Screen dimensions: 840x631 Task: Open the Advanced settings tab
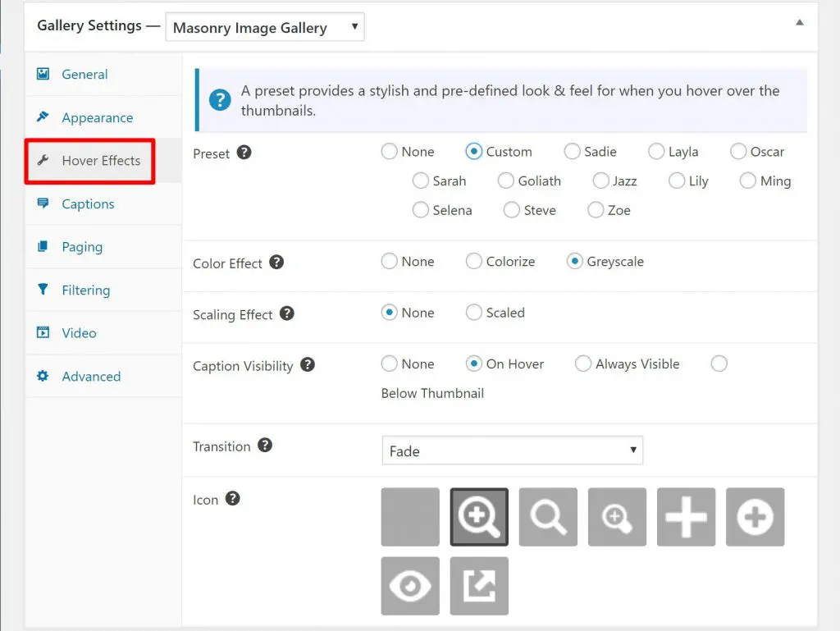pos(90,376)
